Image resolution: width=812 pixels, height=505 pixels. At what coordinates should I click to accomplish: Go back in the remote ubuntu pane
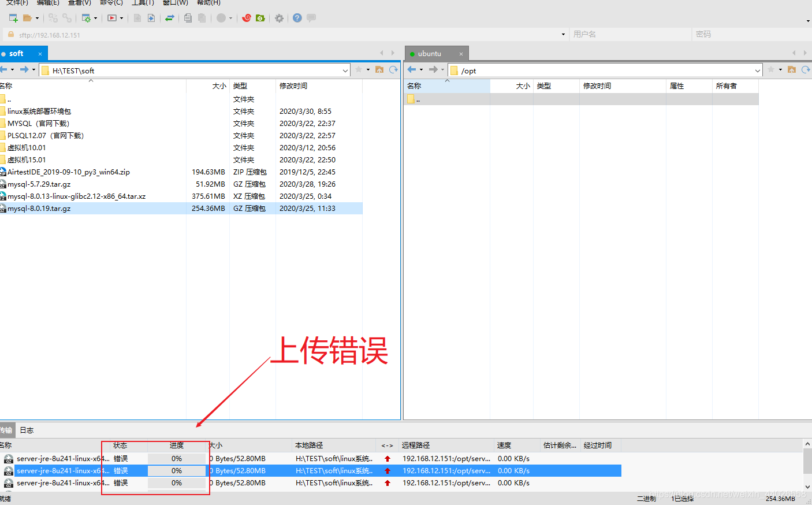point(412,69)
